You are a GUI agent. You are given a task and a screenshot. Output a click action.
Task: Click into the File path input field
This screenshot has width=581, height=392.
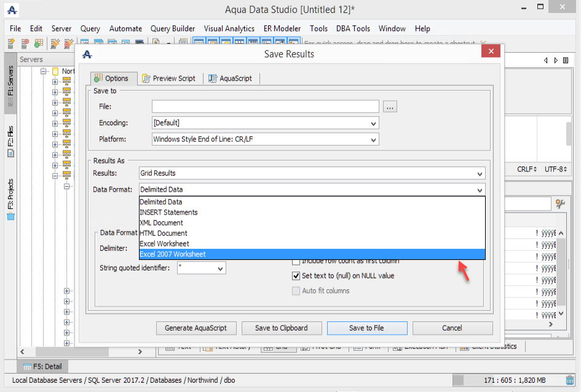tap(265, 107)
